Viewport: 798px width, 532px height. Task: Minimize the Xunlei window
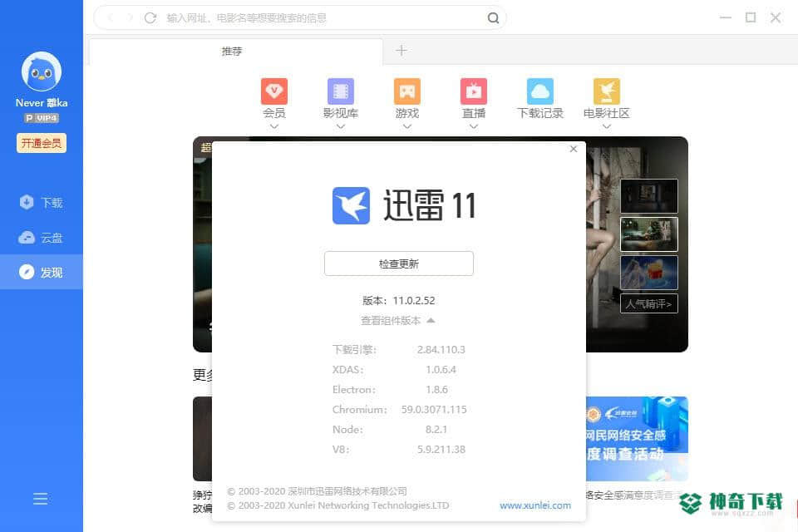pyautogui.click(x=725, y=17)
